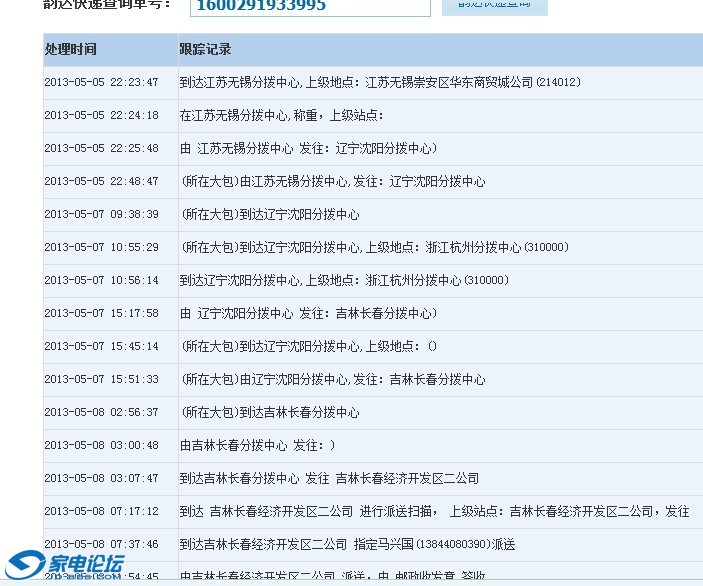Click the 跟踪记录 column header
The image size is (703, 586).
(205, 49)
